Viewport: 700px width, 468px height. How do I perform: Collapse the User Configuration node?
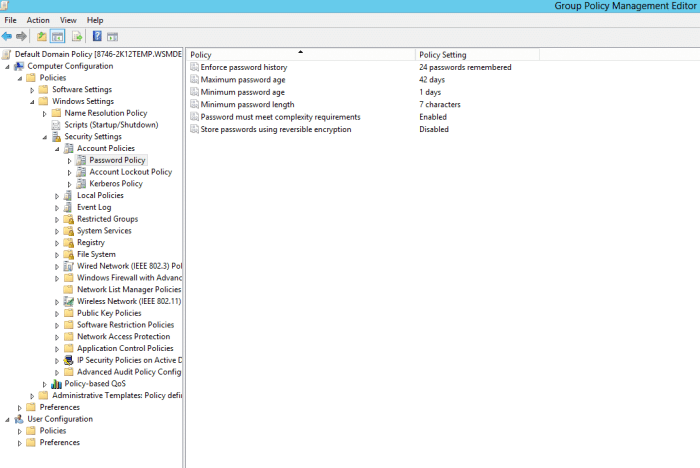point(7,420)
